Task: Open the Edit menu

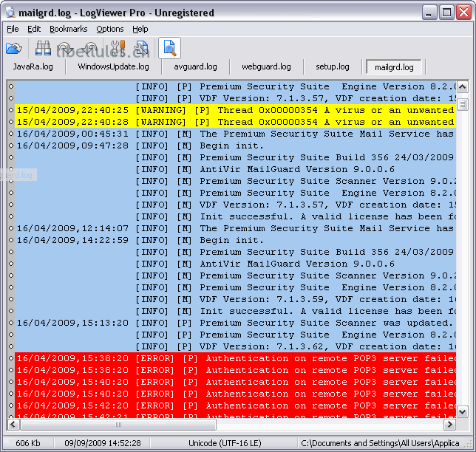Action: point(34,29)
